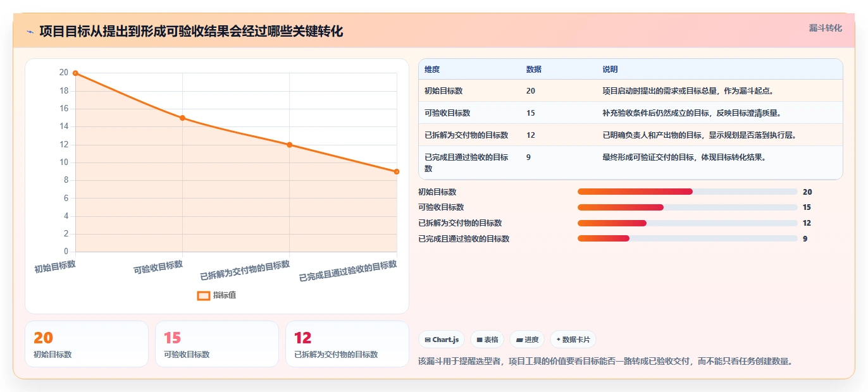The height and width of the screenshot is (392, 868).
Task: Open the stat card showing 12 已拆解为交付物
Action: tap(347, 344)
